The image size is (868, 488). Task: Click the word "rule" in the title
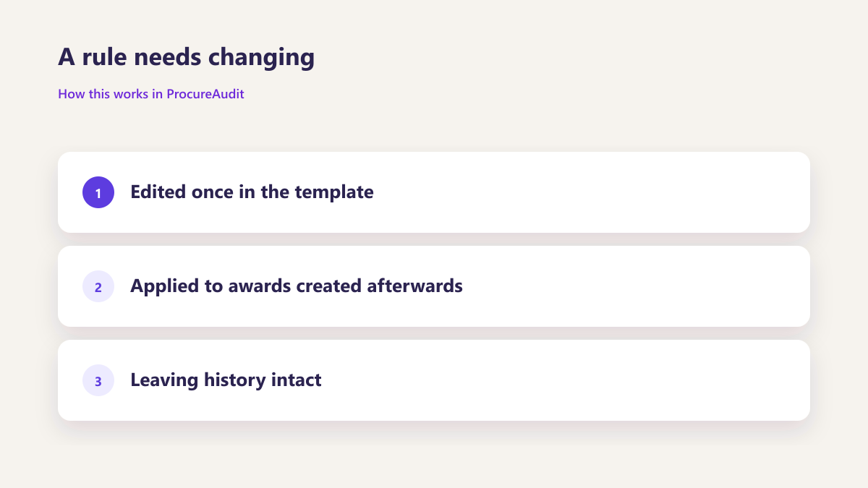point(103,57)
